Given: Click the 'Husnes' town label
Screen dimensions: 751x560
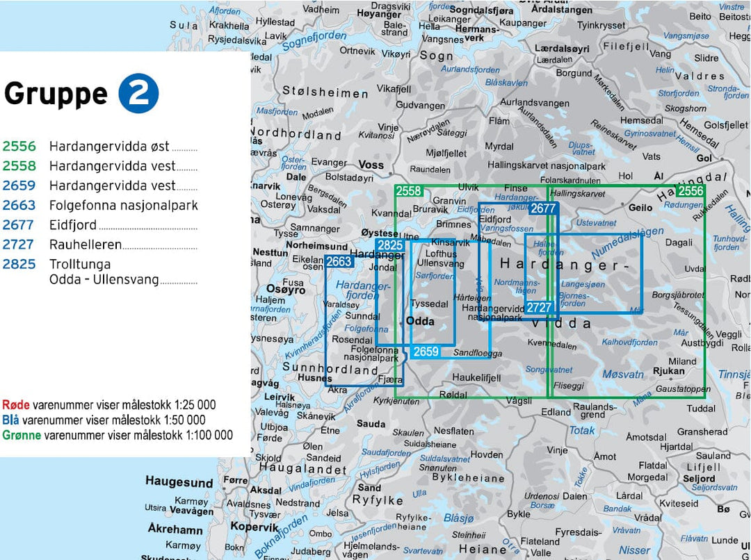Looking at the screenshot, I should (315, 378).
